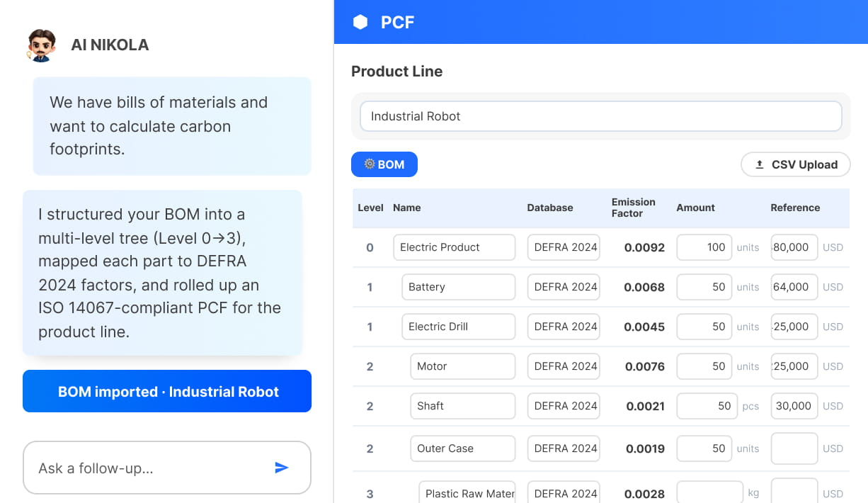Select the Industrial Robot product line field
Viewport: 868px width, 503px height.
coord(601,116)
